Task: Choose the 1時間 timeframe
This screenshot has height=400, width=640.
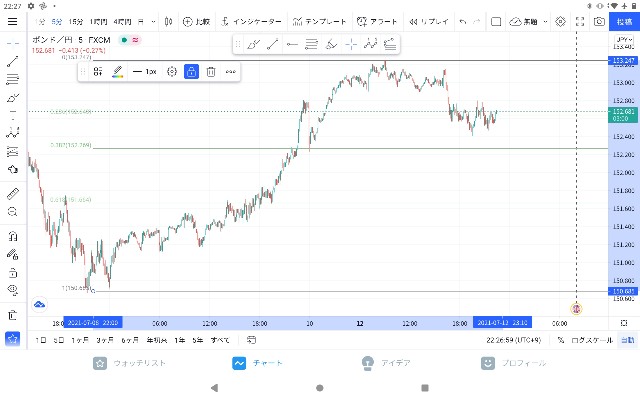Action: pyautogui.click(x=98, y=22)
